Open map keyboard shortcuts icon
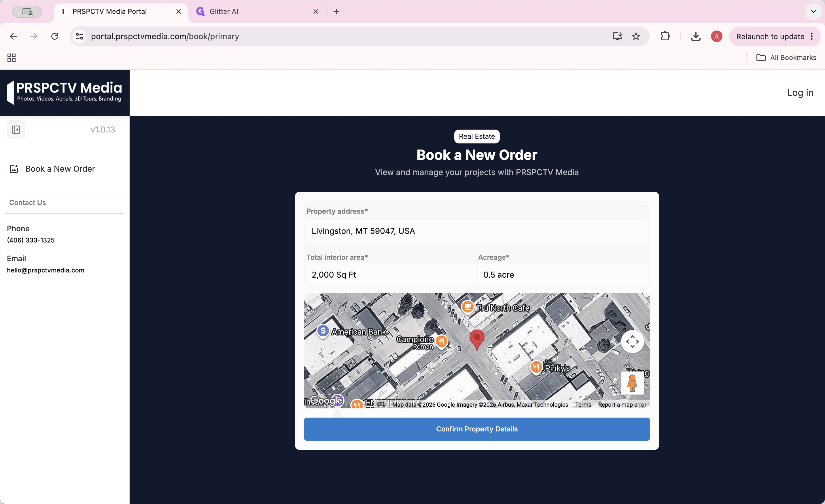Image resolution: width=825 pixels, height=504 pixels. (x=381, y=404)
